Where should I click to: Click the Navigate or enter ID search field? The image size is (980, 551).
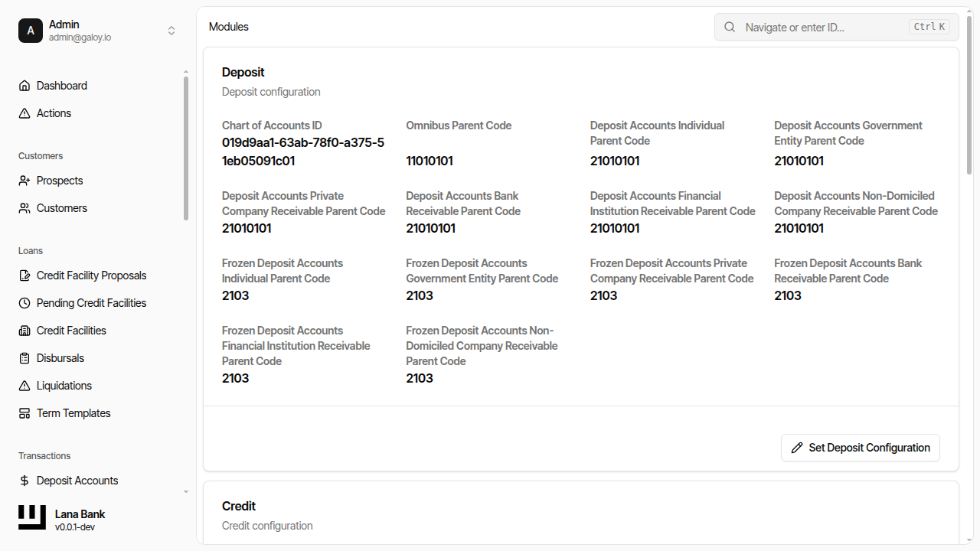pos(812,27)
